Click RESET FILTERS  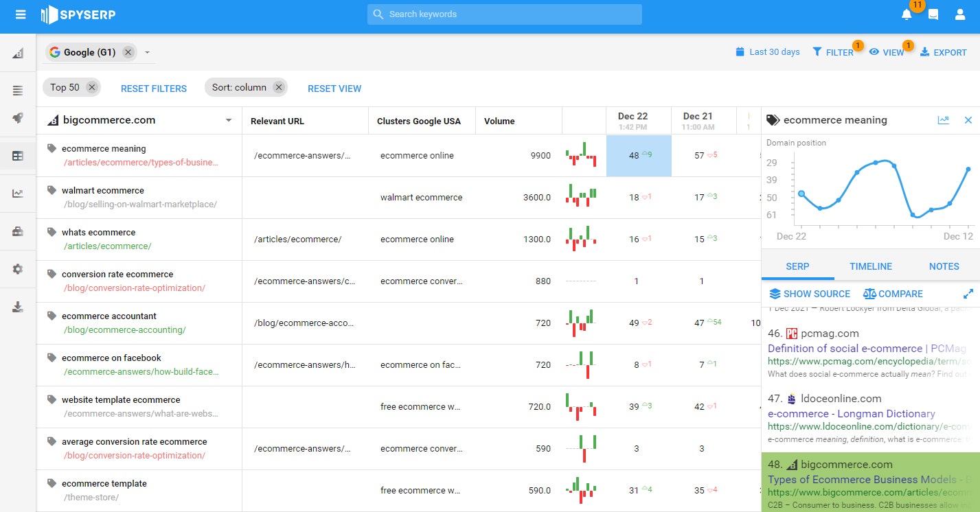(x=153, y=88)
